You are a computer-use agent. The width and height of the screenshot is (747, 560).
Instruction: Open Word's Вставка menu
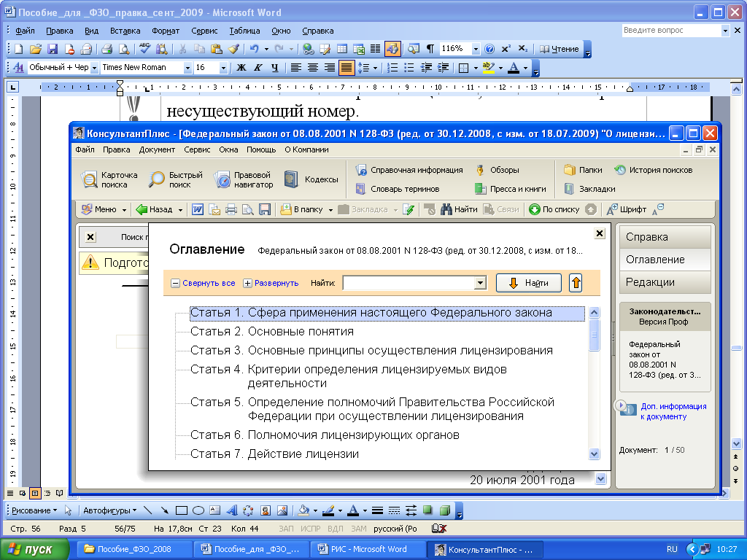[125, 31]
